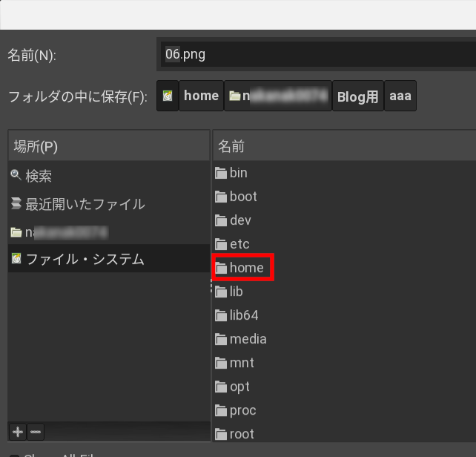Click the magnifier search icon in sidebar

[16, 175]
